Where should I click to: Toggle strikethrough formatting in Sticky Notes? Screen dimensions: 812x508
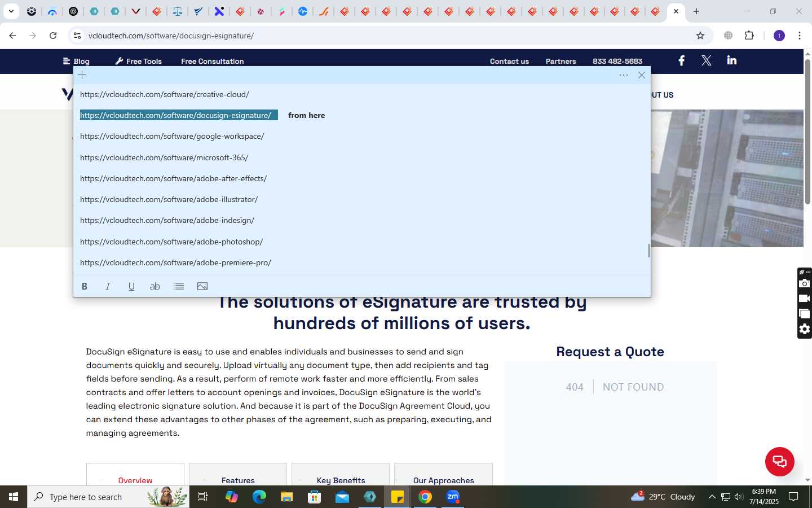pyautogui.click(x=155, y=286)
